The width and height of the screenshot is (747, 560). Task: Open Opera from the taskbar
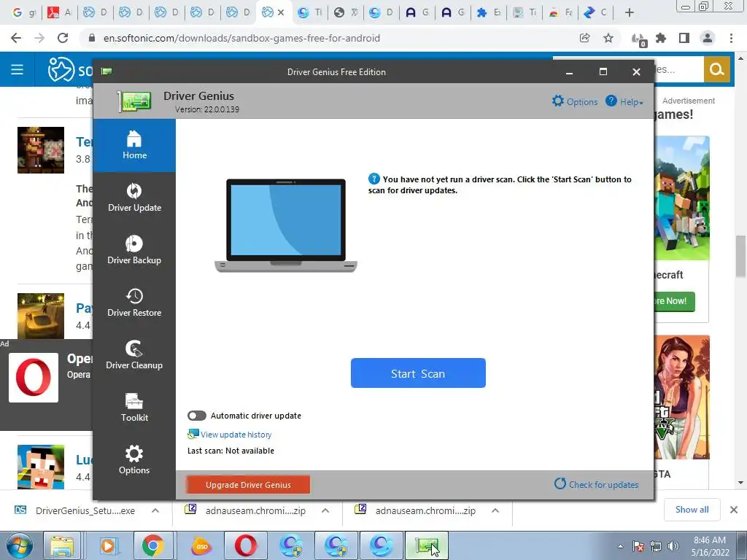click(x=245, y=545)
